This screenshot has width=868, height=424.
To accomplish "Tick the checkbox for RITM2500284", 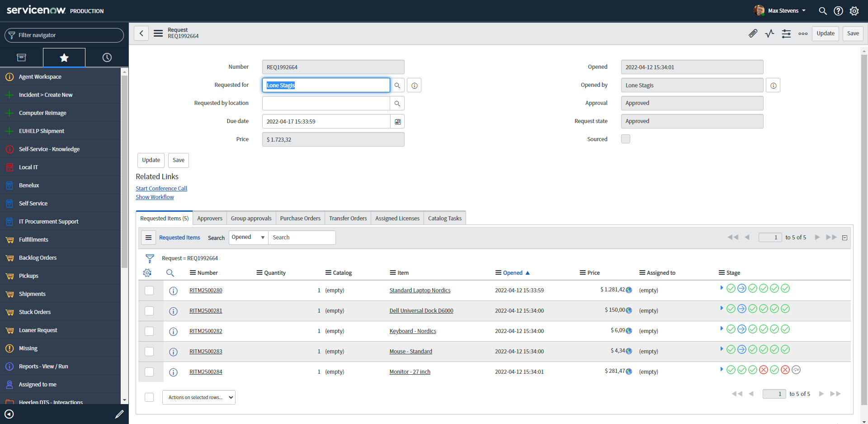I will coord(149,372).
